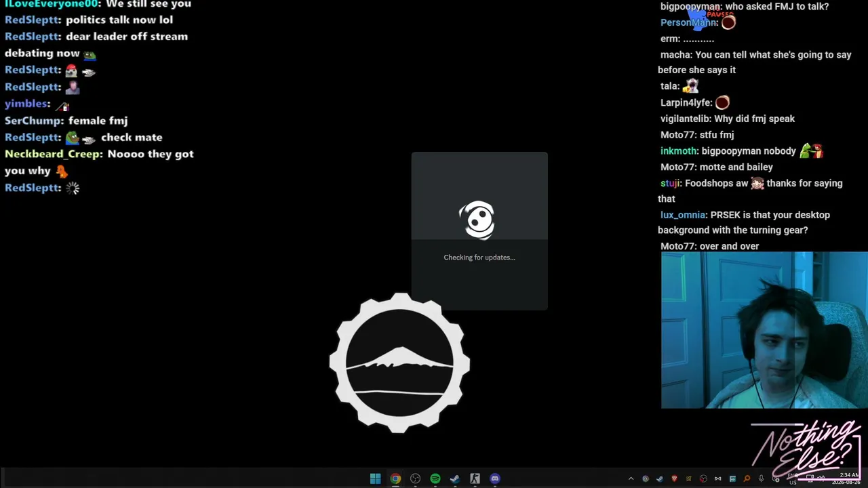Click the Larpin4lyfe username in chat

(x=686, y=102)
